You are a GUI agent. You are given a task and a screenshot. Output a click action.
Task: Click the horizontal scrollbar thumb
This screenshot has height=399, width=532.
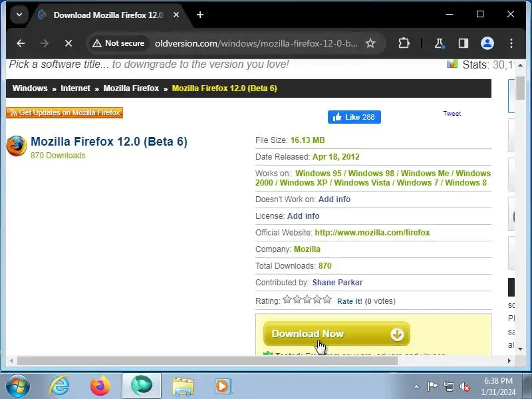point(207,360)
